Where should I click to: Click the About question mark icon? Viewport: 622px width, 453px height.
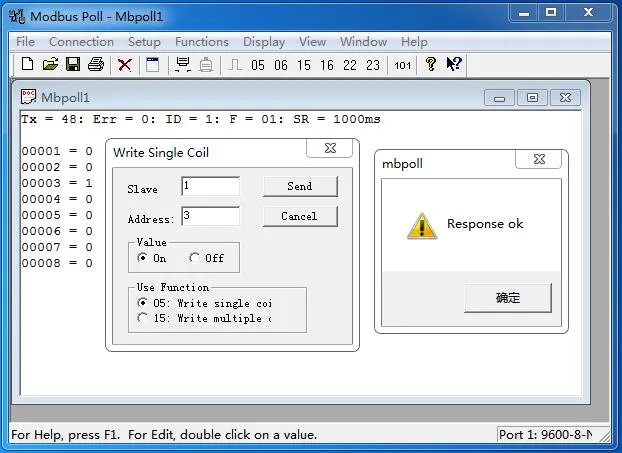(x=430, y=64)
